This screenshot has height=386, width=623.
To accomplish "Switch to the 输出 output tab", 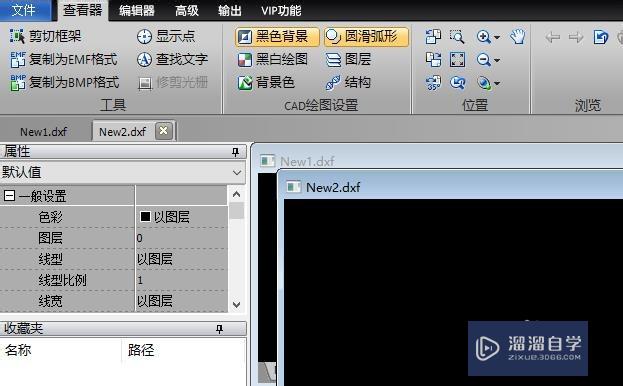I will [230, 10].
